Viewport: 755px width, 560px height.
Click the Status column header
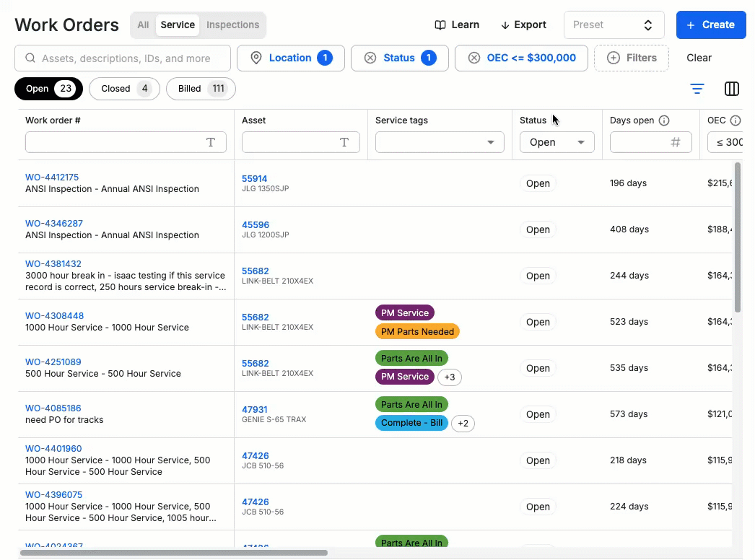tap(533, 121)
